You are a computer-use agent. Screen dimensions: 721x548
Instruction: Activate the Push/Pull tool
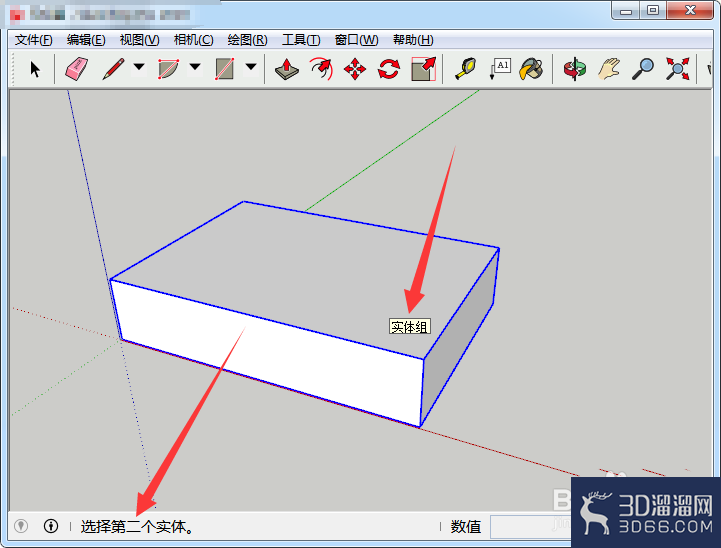pos(286,69)
